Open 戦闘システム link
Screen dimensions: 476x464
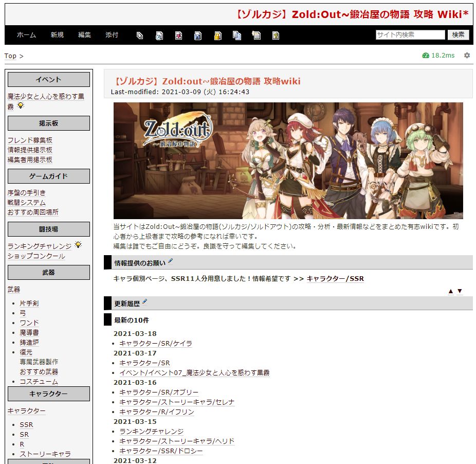coord(27,202)
